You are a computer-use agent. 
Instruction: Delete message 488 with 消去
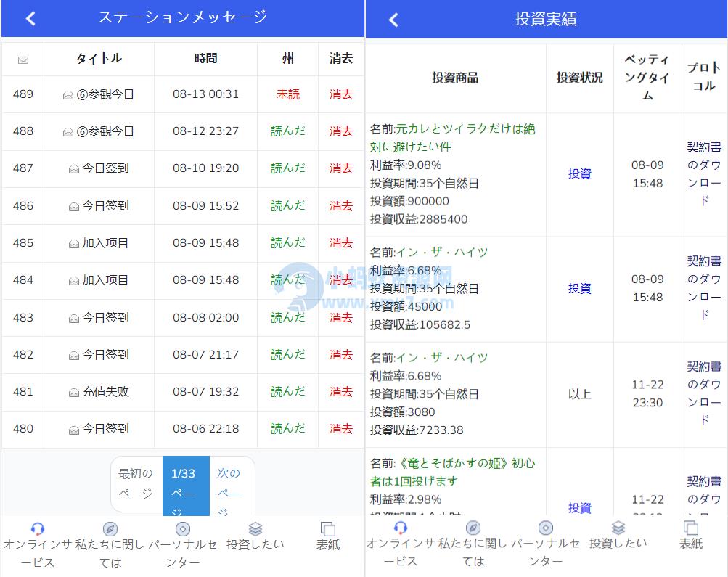point(341,131)
